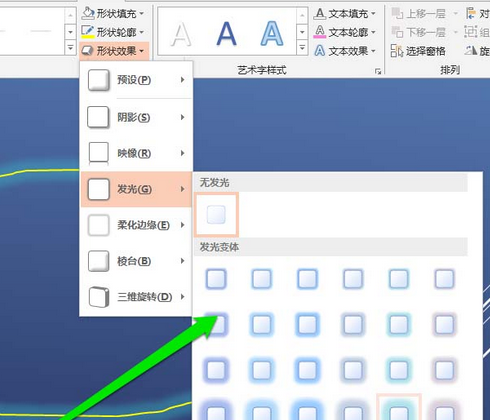Select the 无发光 no glow thumbnail
This screenshot has height=420, width=490.
point(216,214)
